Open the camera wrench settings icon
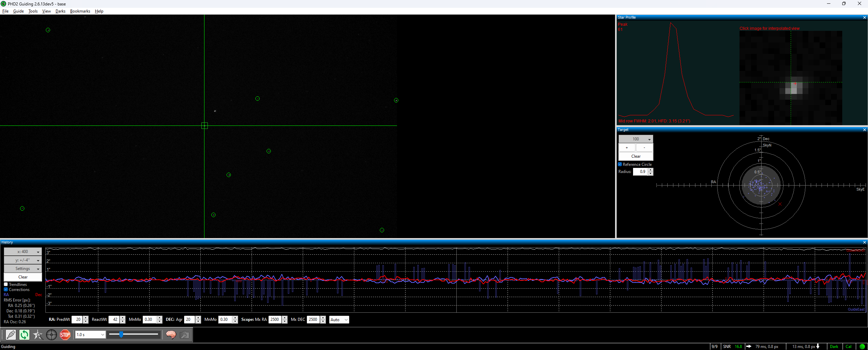Screen dimensions: 868x350 184,335
